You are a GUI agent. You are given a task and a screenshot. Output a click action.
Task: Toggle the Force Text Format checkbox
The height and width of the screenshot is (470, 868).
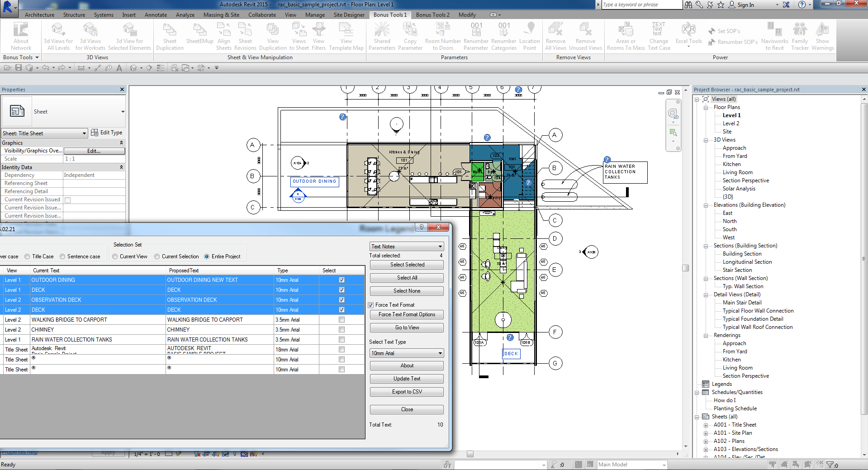click(x=371, y=305)
